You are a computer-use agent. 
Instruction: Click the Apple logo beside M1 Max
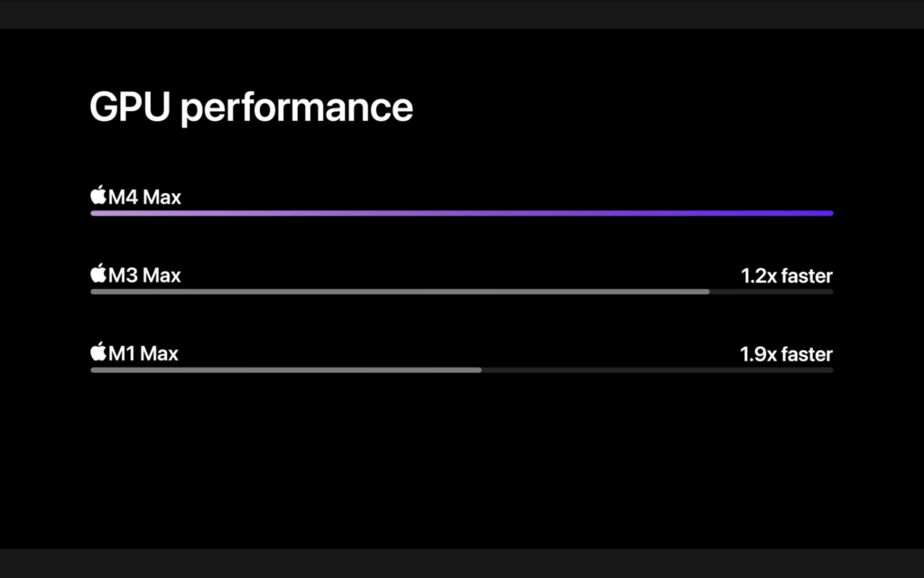click(98, 352)
